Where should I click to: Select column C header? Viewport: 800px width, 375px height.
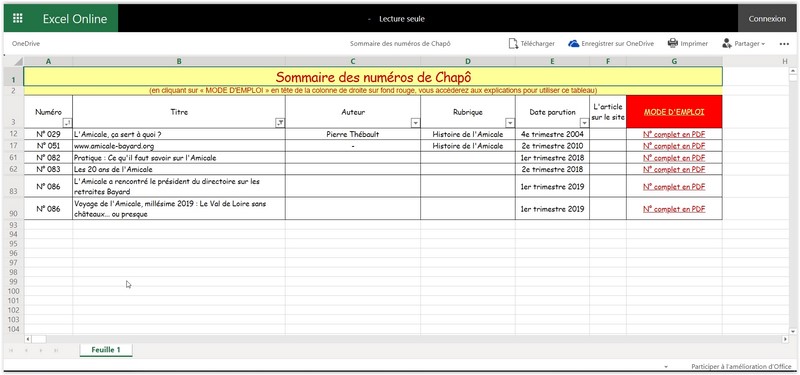[x=353, y=61]
